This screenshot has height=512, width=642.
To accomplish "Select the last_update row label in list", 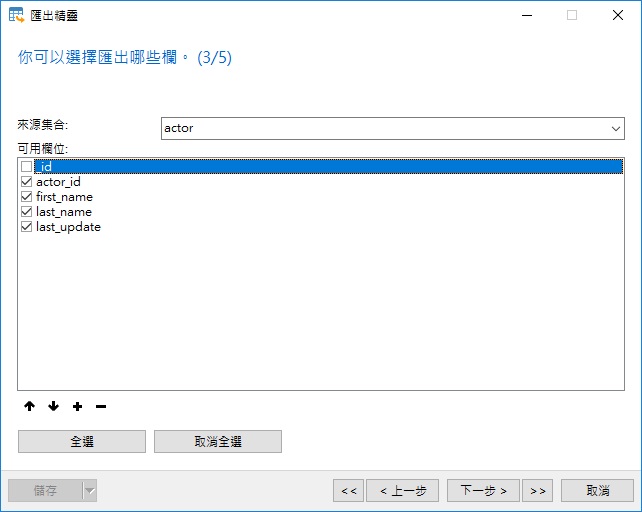I will coord(68,227).
